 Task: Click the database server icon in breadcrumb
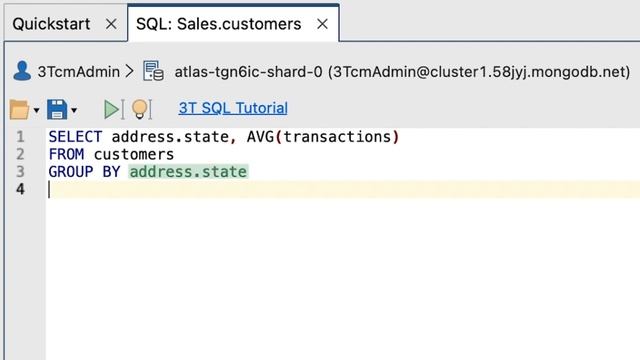coord(153,71)
